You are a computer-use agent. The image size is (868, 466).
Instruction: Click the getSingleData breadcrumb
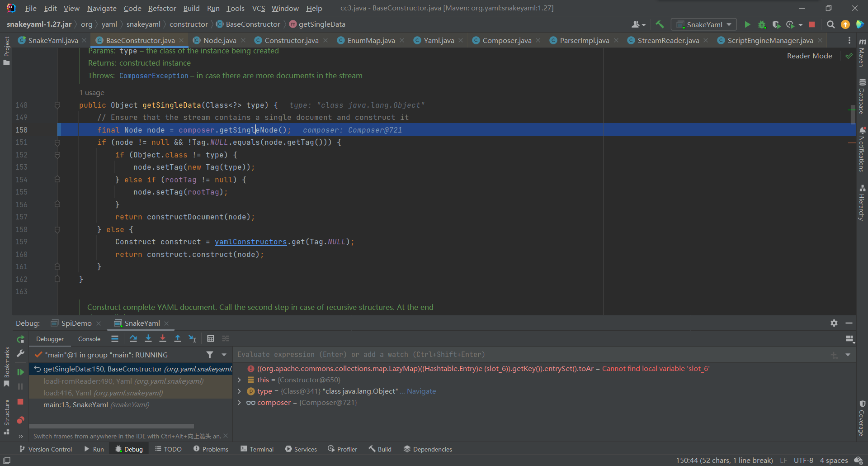[317, 24]
